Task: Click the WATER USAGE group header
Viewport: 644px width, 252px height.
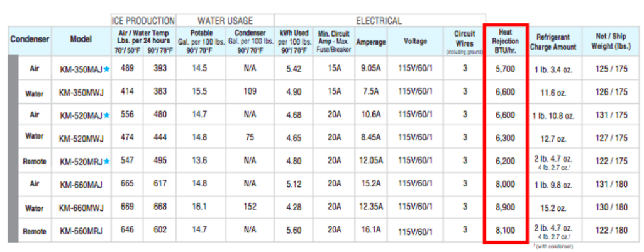Action: point(225,20)
